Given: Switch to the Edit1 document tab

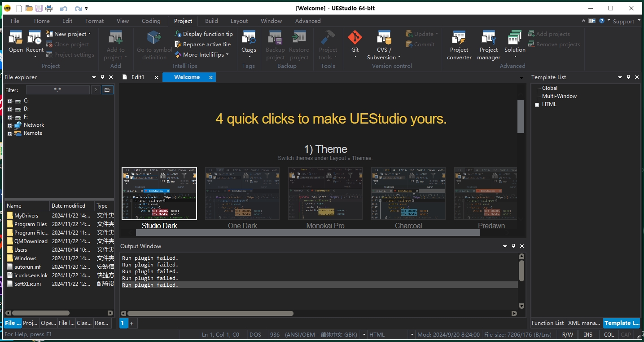Looking at the screenshot, I should click(137, 77).
